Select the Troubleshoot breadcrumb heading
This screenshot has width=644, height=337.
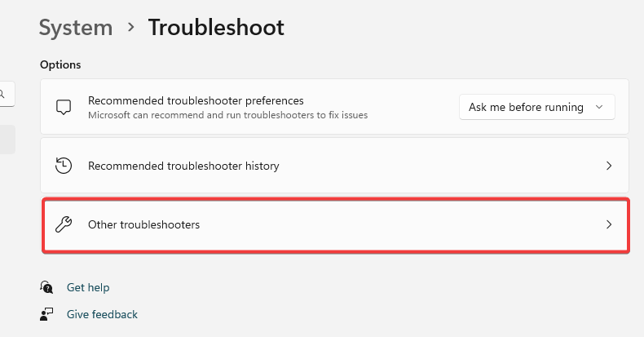pos(216,28)
